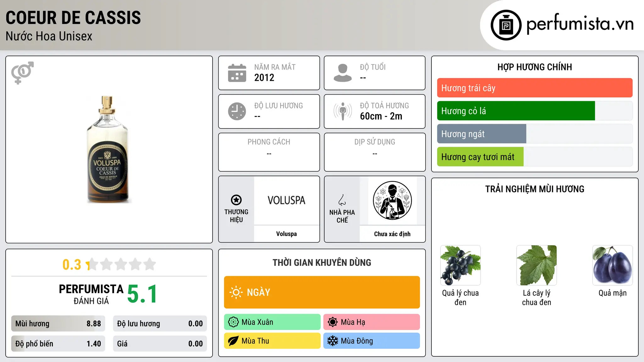Click the Hương trái cây accord bar

(x=535, y=88)
